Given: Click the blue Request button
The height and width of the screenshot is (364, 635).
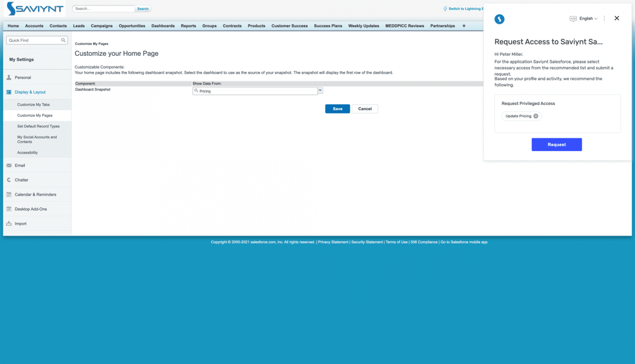Looking at the screenshot, I should coord(556,145).
